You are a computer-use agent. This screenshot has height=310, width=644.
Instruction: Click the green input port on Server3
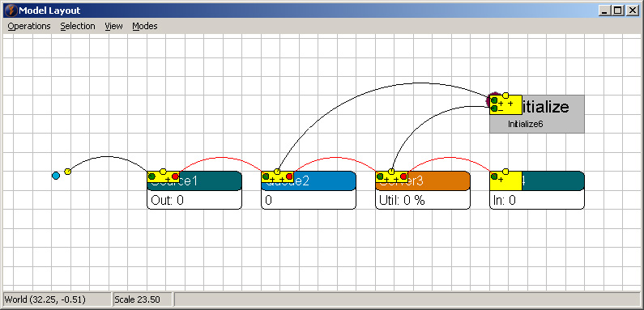(x=380, y=176)
